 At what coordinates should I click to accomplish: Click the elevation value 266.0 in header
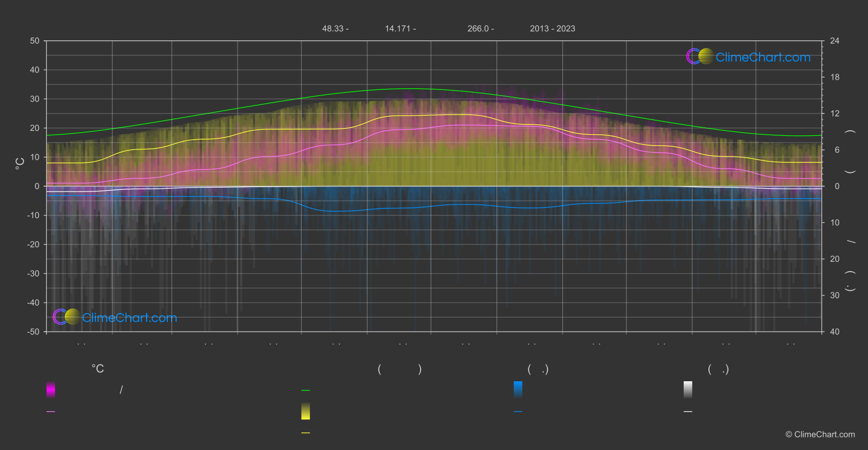[478, 28]
